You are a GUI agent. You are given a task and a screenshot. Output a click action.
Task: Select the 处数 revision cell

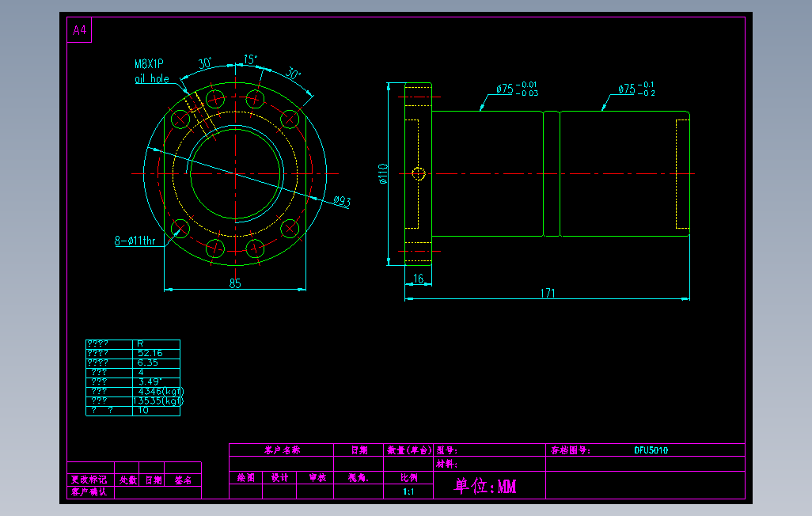point(128,480)
